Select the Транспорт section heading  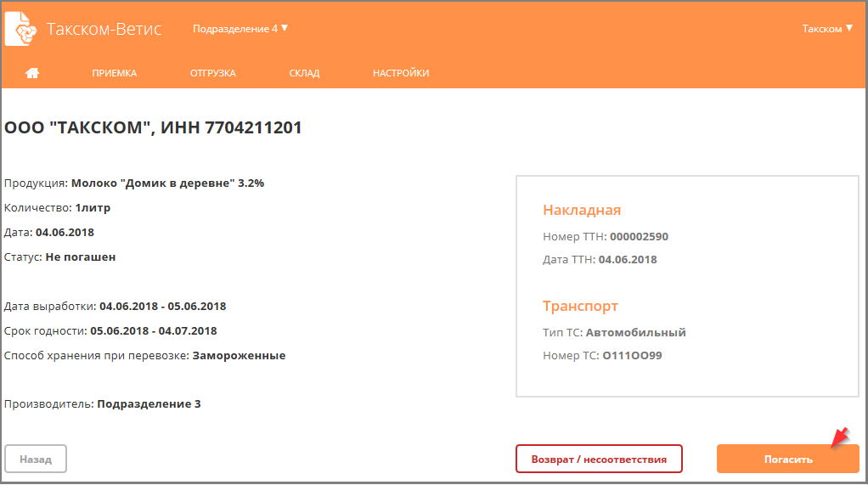click(x=580, y=306)
